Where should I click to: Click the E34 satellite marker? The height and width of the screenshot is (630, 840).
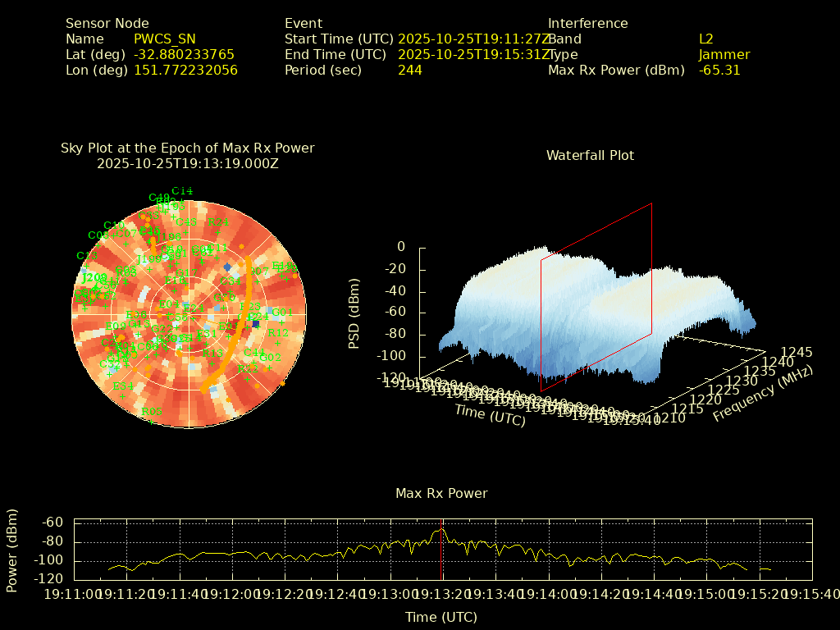[x=123, y=386]
